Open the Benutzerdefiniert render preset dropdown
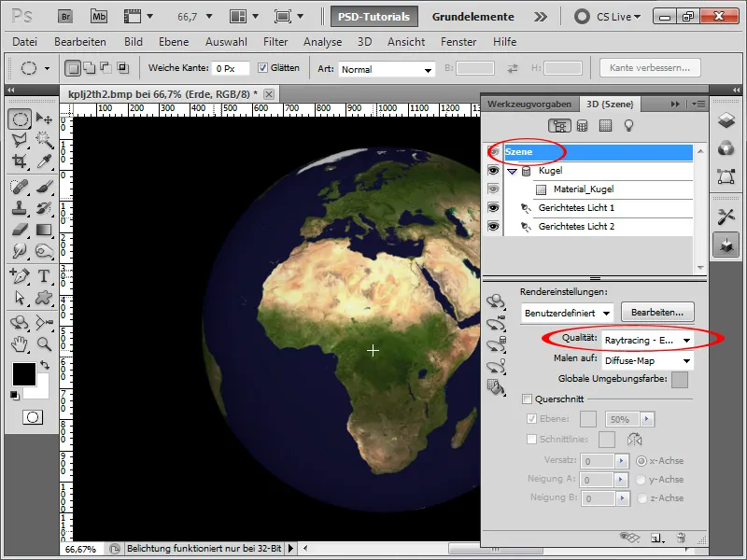The width and height of the screenshot is (747, 560). click(567, 313)
